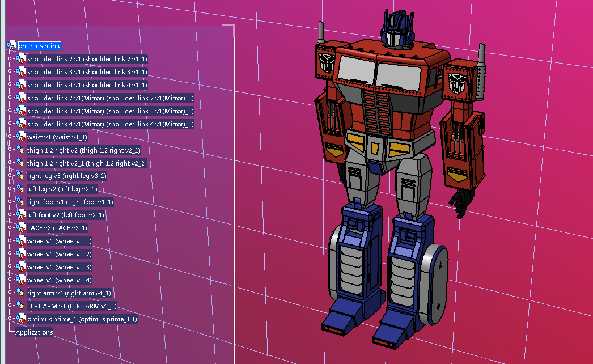Click the wheel v1_3 part icon
This screenshot has height=364, width=593.
tap(21, 266)
